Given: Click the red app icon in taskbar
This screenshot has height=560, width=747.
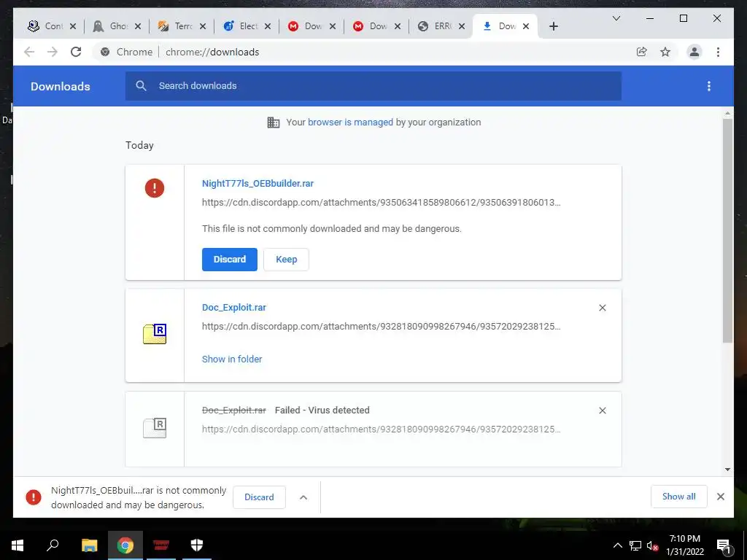Looking at the screenshot, I should tap(161, 545).
